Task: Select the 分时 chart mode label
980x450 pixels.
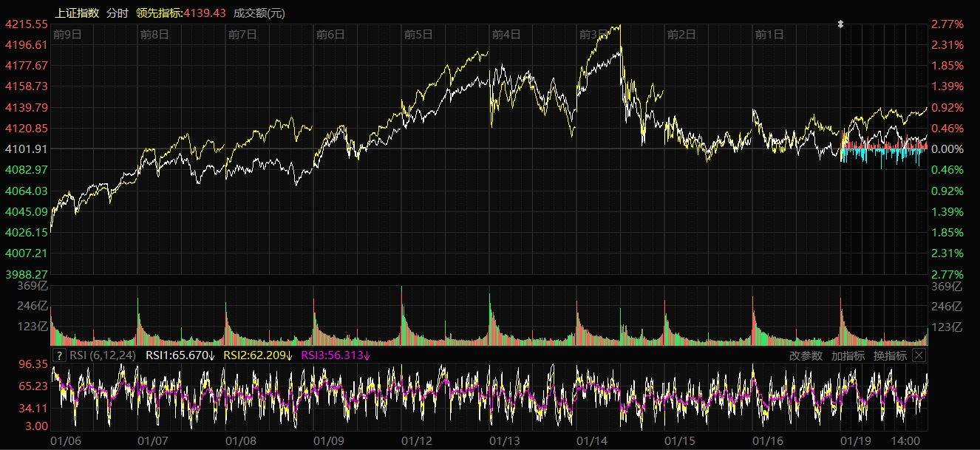Action: tap(117, 13)
